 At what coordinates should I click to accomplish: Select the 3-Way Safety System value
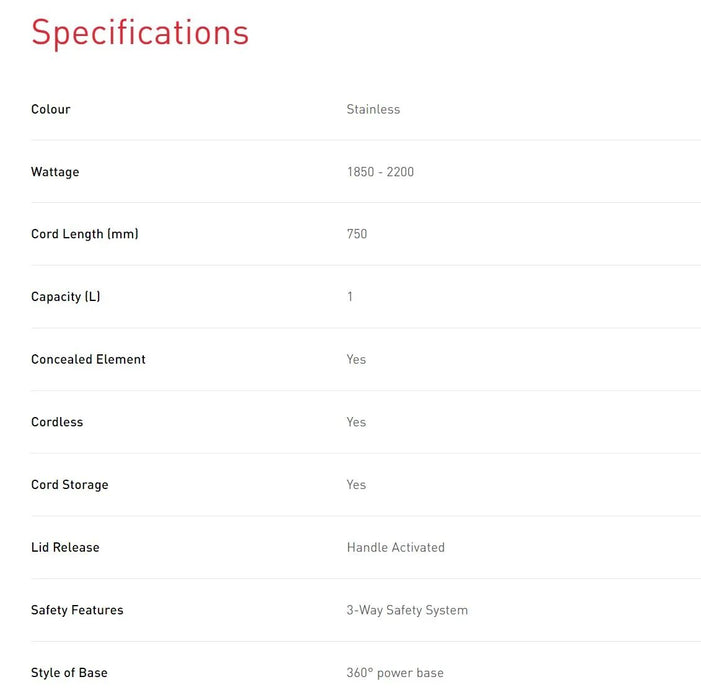click(x=407, y=610)
